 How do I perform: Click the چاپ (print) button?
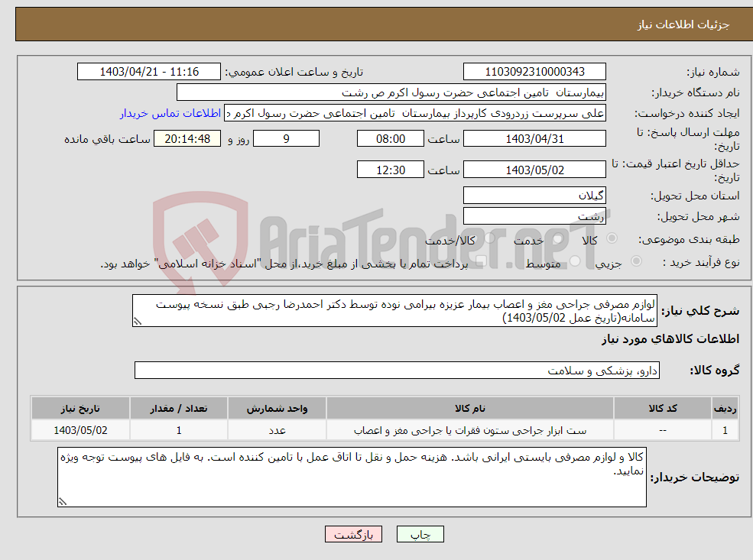pos(420,535)
